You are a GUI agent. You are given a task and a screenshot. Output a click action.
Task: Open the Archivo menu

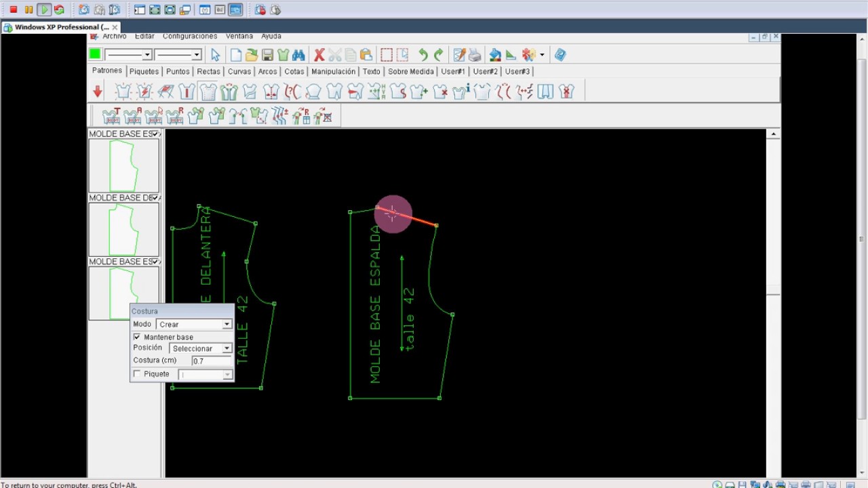(x=115, y=37)
